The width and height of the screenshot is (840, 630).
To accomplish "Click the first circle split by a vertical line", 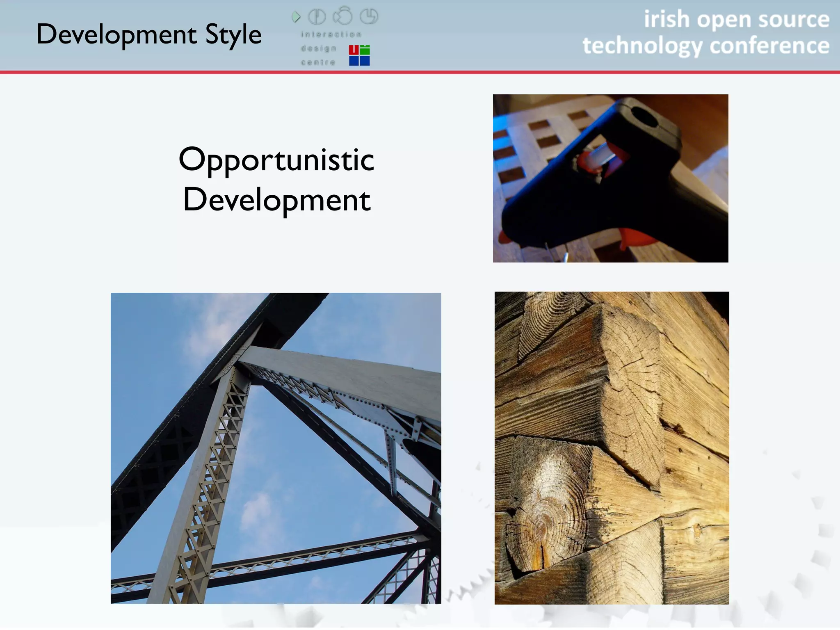I will pos(317,17).
